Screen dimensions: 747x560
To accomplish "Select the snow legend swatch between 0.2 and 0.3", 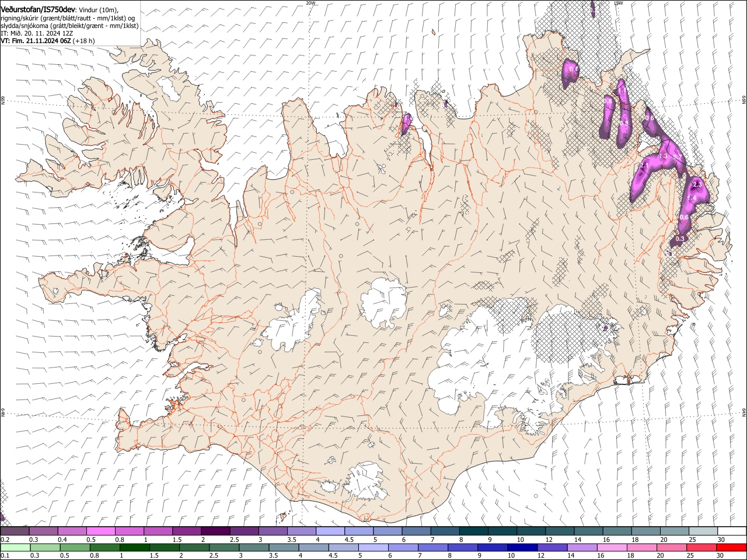I will click(15, 531).
